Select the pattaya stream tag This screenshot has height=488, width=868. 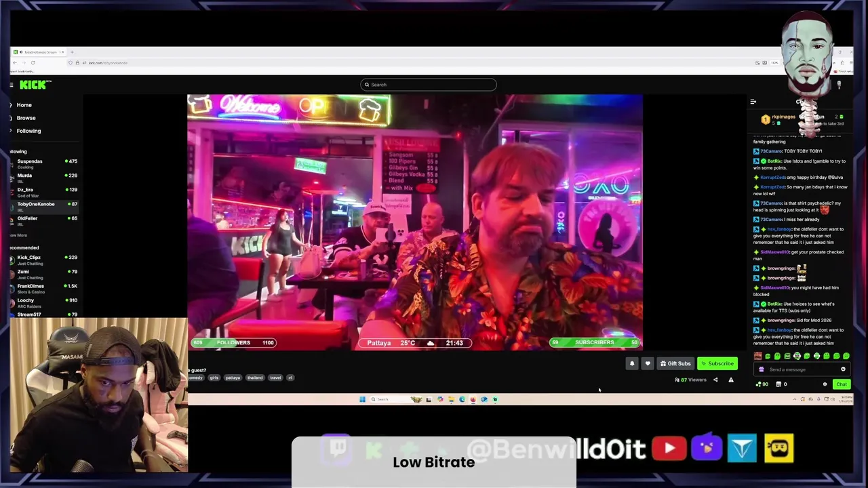pyautogui.click(x=233, y=378)
